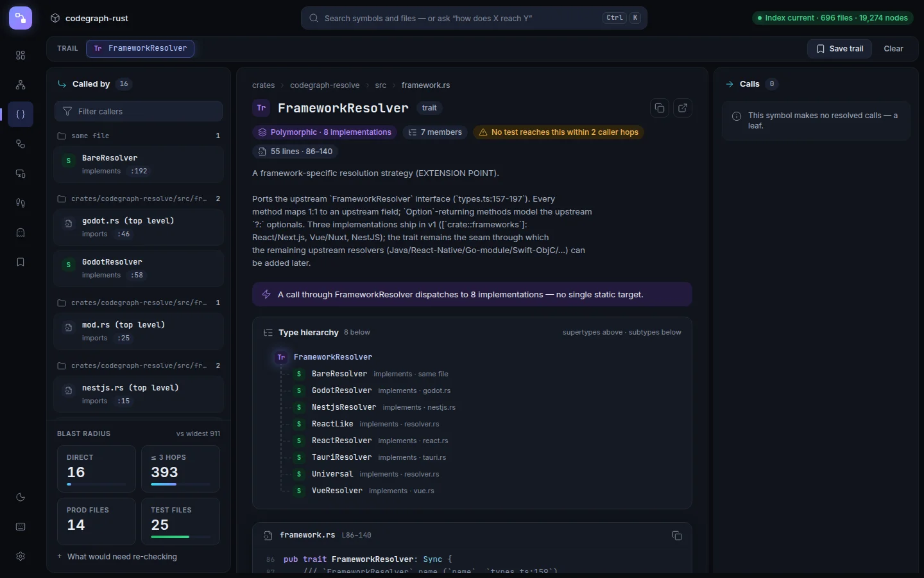Select the curly braces symbols view
This screenshot has height=578, width=924.
[21, 114]
